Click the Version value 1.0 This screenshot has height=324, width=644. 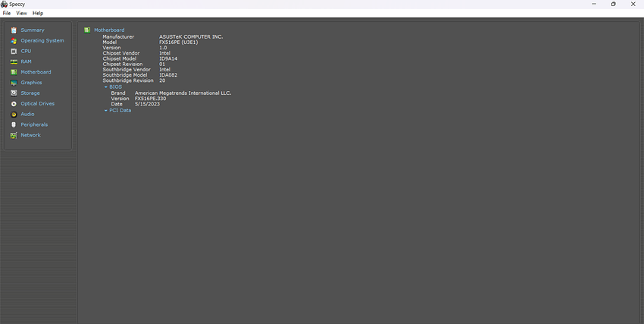pos(163,48)
